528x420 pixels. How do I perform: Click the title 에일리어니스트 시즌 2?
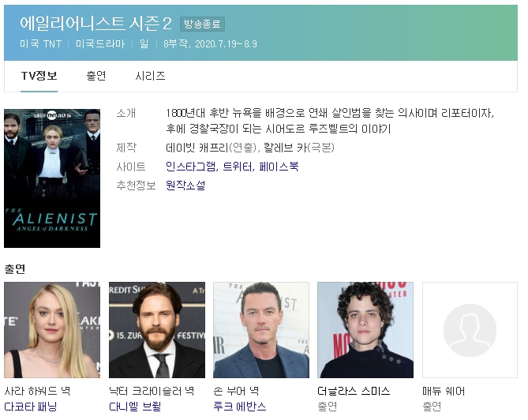(96, 23)
